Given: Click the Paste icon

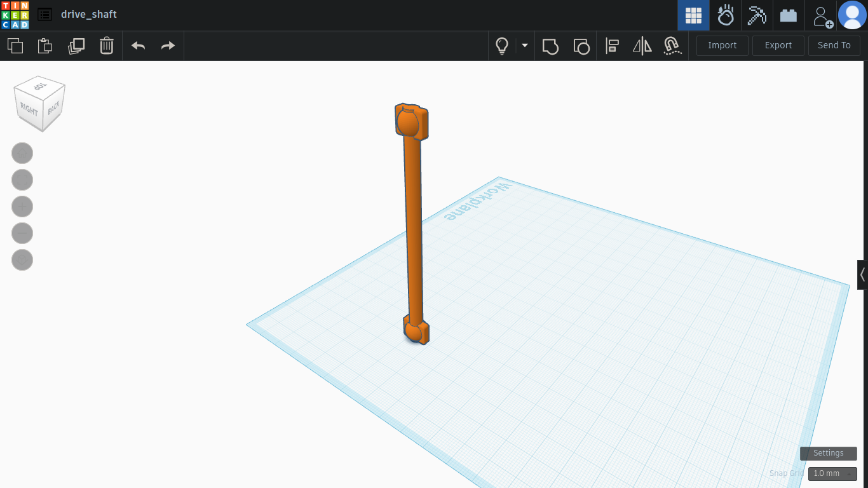Looking at the screenshot, I should pos(45,46).
